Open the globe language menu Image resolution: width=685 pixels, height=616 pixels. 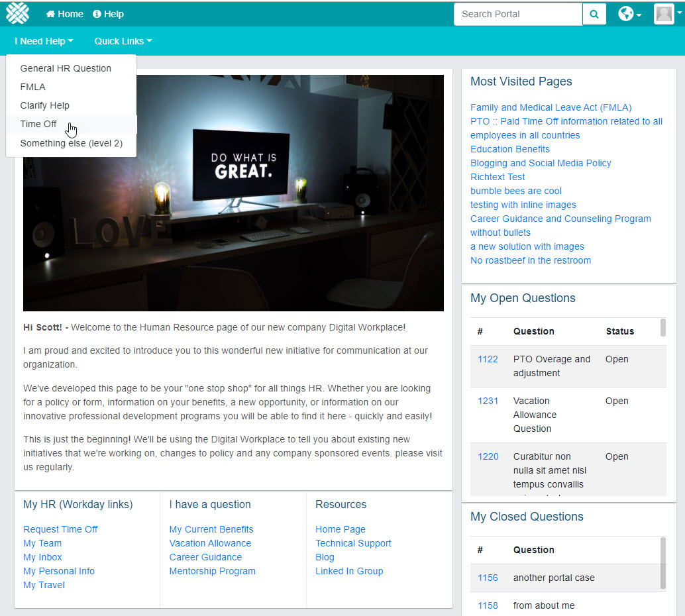pyautogui.click(x=629, y=14)
